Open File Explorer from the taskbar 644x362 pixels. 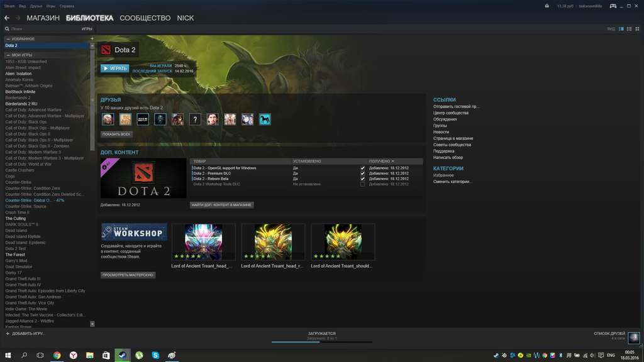[89, 356]
